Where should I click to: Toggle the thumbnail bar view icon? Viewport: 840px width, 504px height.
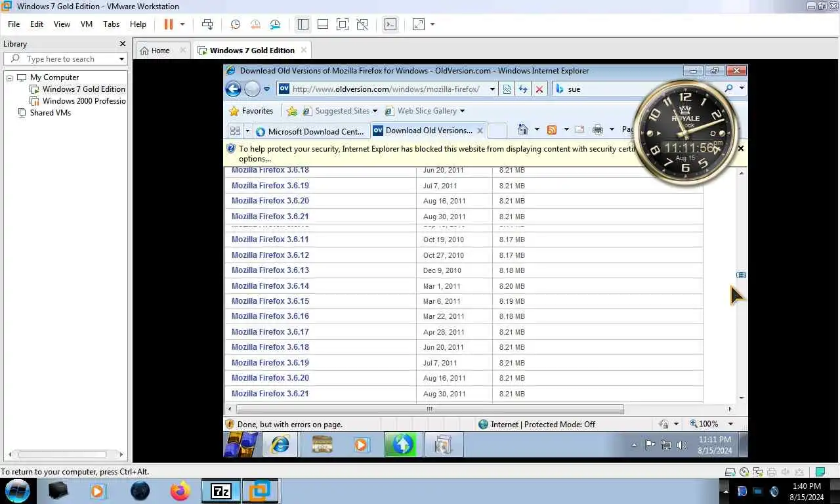pyautogui.click(x=322, y=24)
